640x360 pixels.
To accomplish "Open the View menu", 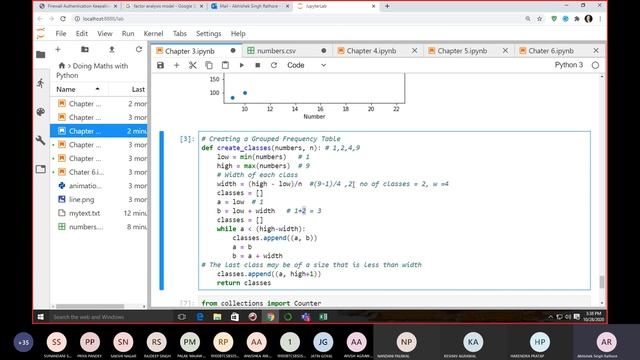I will tap(104, 33).
